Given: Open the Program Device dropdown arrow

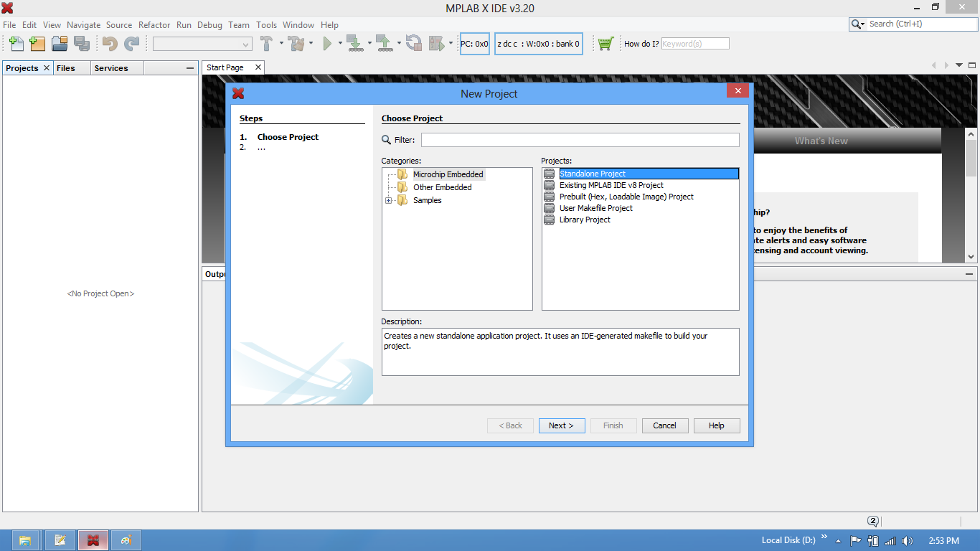Looking at the screenshot, I should pos(369,43).
